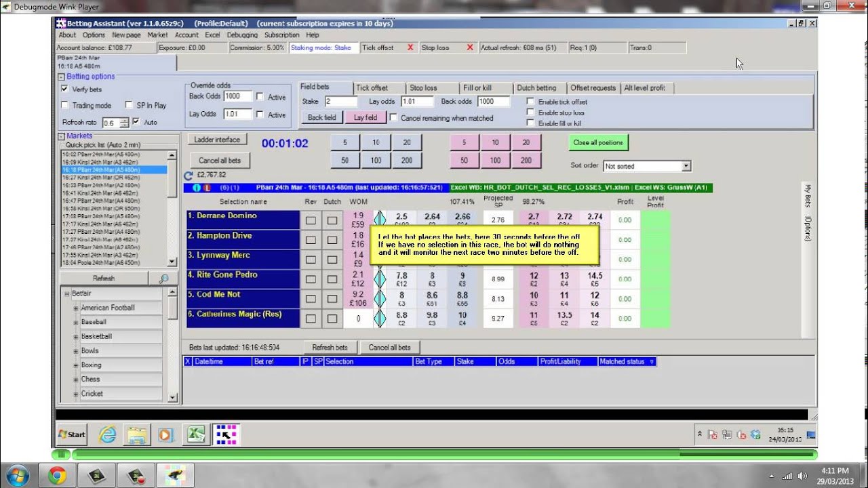Expand the Boxing tree node

click(x=76, y=365)
